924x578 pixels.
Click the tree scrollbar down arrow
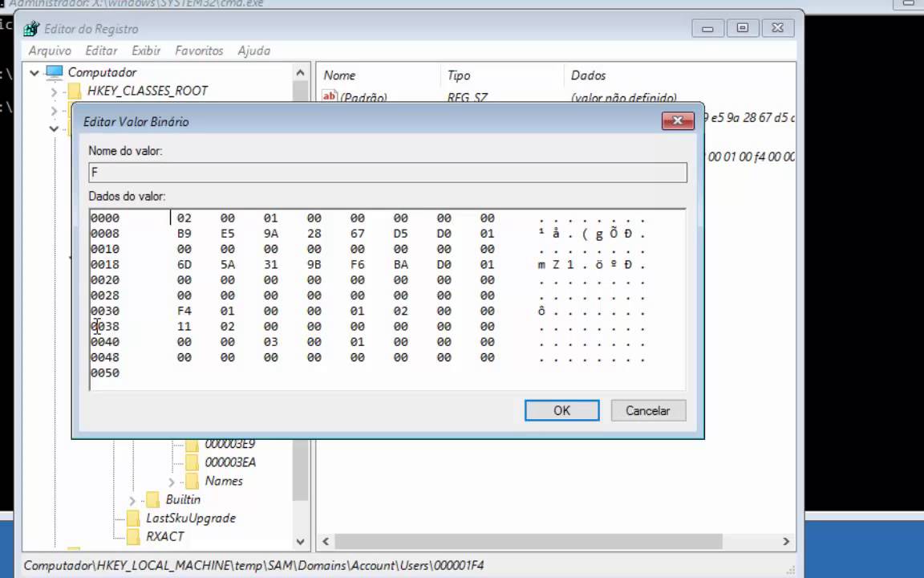pos(301,541)
